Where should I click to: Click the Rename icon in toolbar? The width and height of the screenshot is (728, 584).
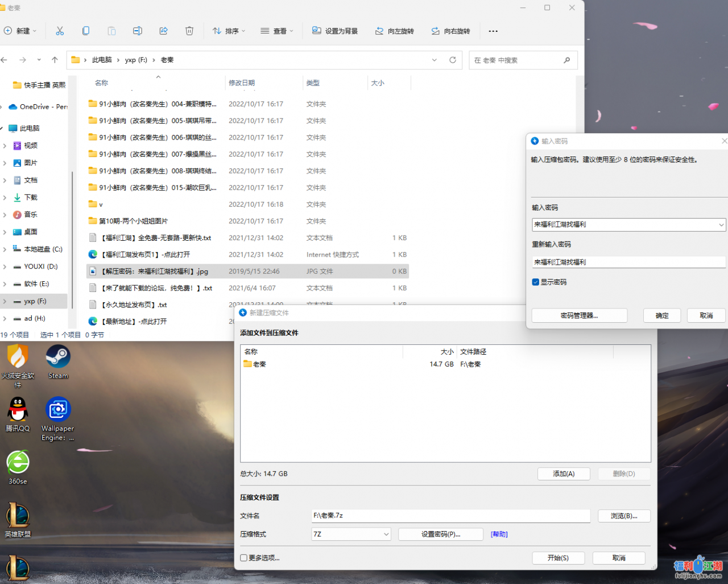click(x=138, y=31)
